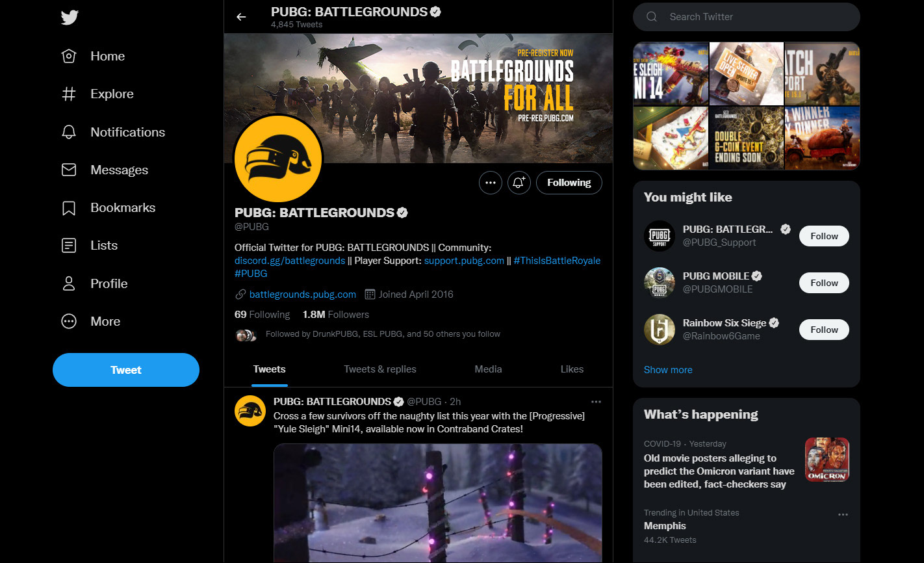Open the snowy fence tweet video
924x563 pixels.
(x=438, y=503)
